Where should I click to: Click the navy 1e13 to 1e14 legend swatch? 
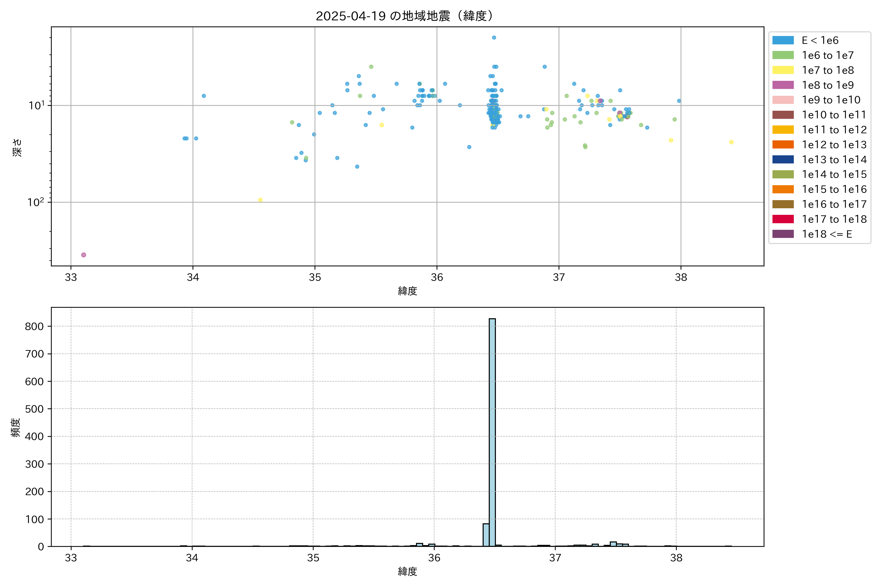(783, 159)
